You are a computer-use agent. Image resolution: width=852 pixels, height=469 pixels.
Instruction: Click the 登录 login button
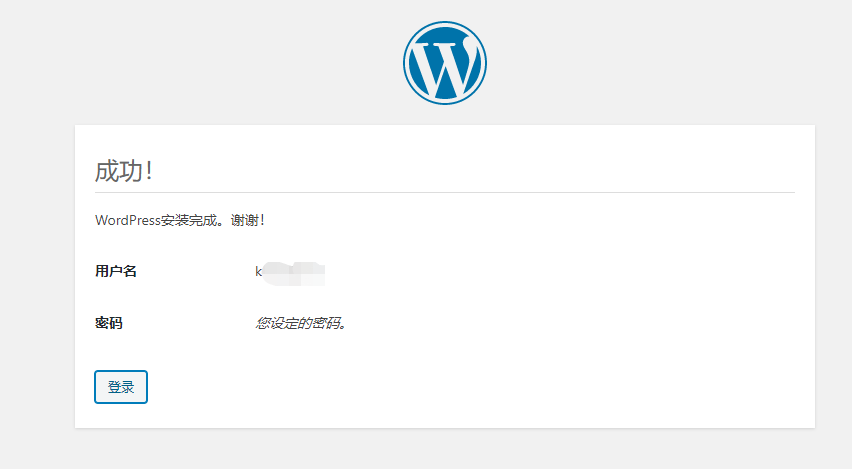click(121, 387)
